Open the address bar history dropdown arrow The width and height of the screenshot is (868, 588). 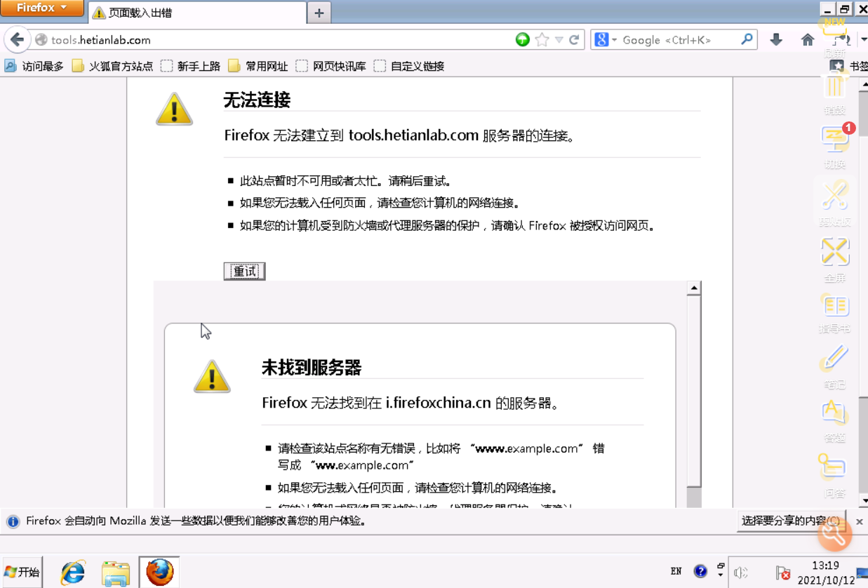559,40
